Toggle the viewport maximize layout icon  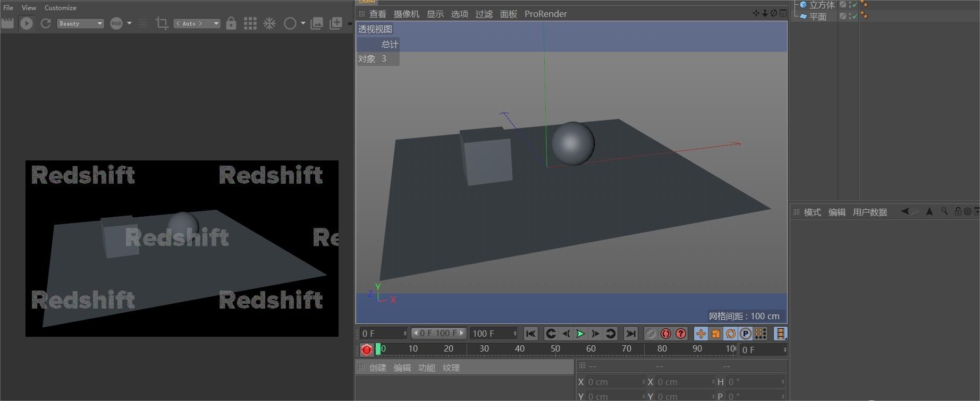[783, 13]
